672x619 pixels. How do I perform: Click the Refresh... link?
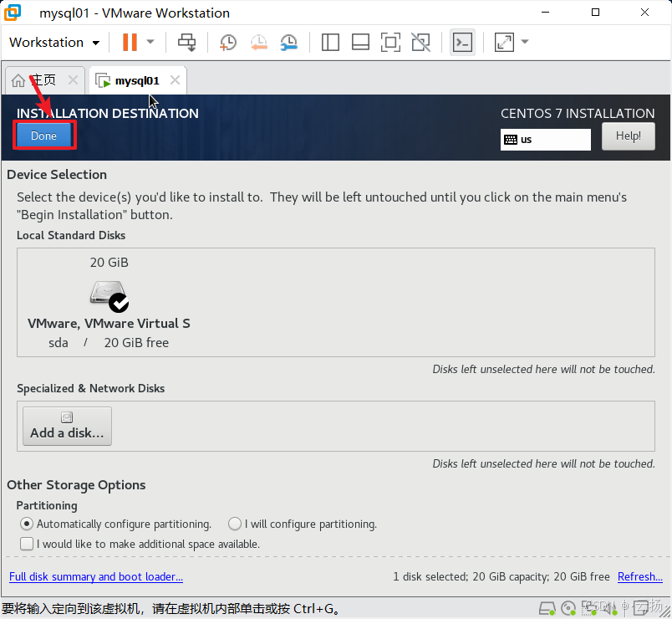point(640,576)
